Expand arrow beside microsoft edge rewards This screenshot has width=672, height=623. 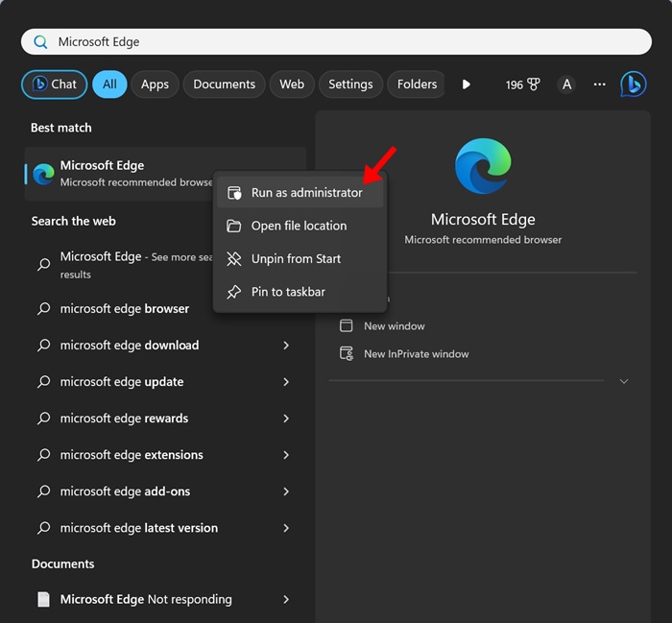pyautogui.click(x=286, y=419)
